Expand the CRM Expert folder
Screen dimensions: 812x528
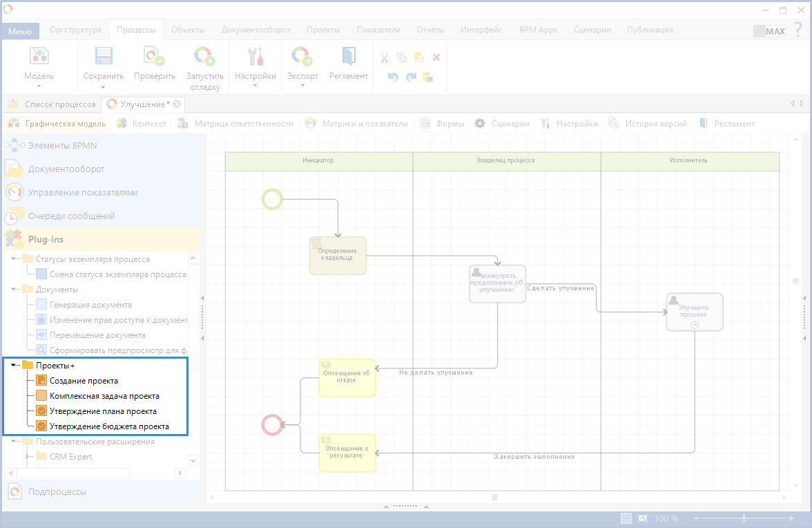pos(28,457)
